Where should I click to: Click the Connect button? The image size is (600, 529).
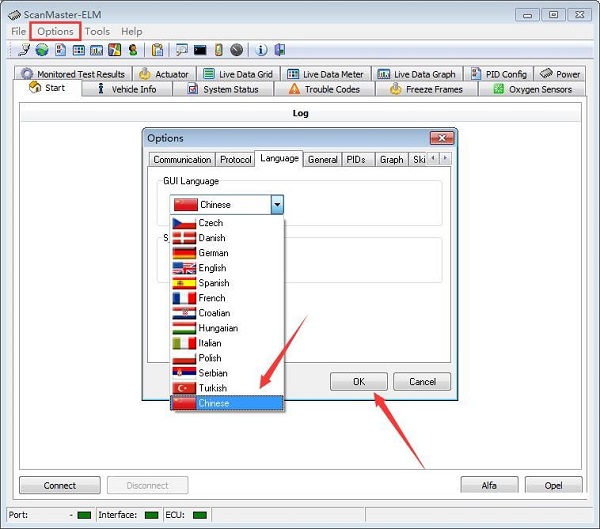click(59, 486)
